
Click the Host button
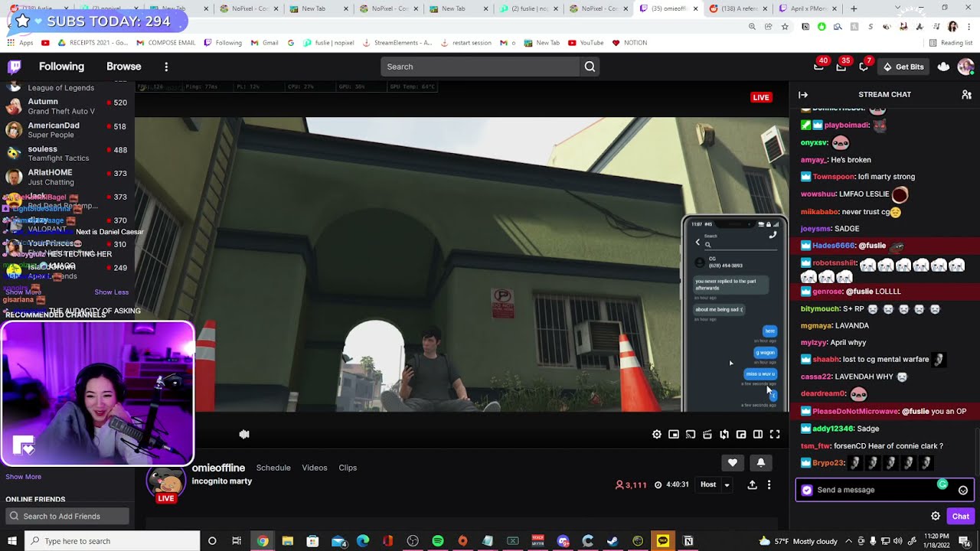tap(708, 484)
